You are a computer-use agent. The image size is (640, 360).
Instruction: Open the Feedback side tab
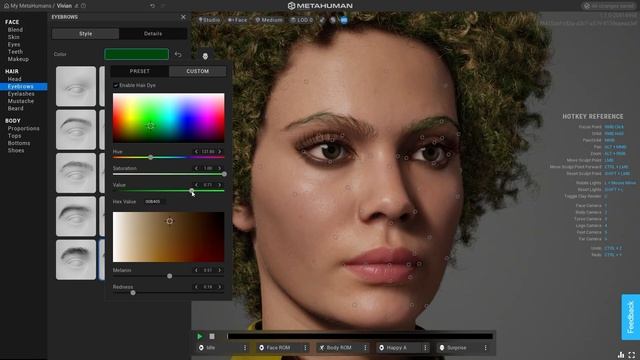click(x=631, y=317)
